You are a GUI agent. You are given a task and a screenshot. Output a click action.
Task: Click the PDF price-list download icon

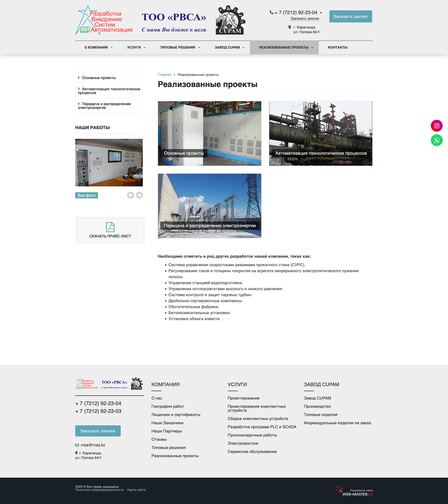click(x=110, y=227)
